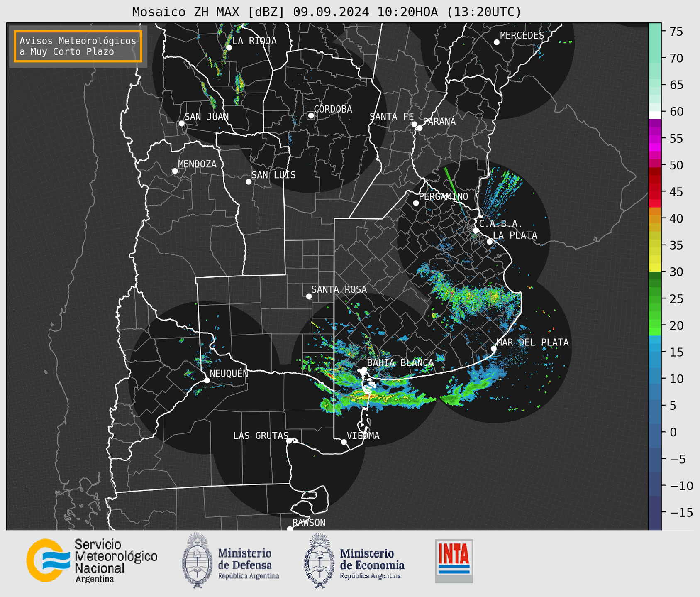
Task: Click the 75 scale label
Action: 676,32
